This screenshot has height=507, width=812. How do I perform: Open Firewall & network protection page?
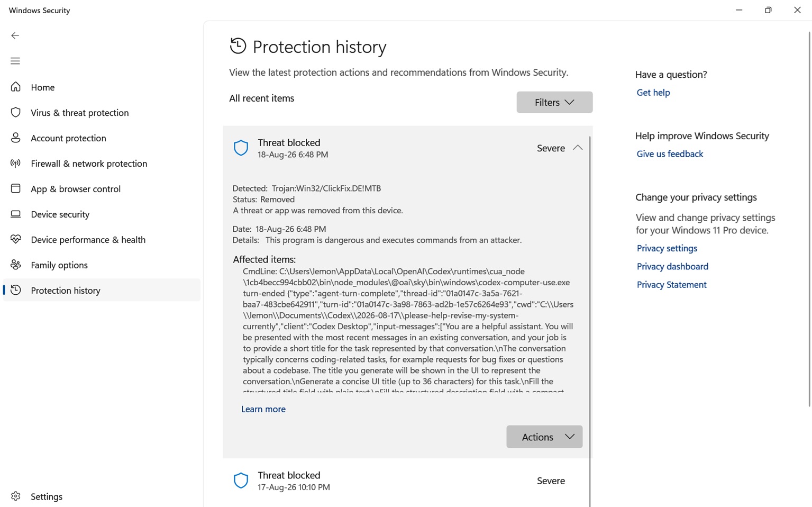click(x=102, y=163)
